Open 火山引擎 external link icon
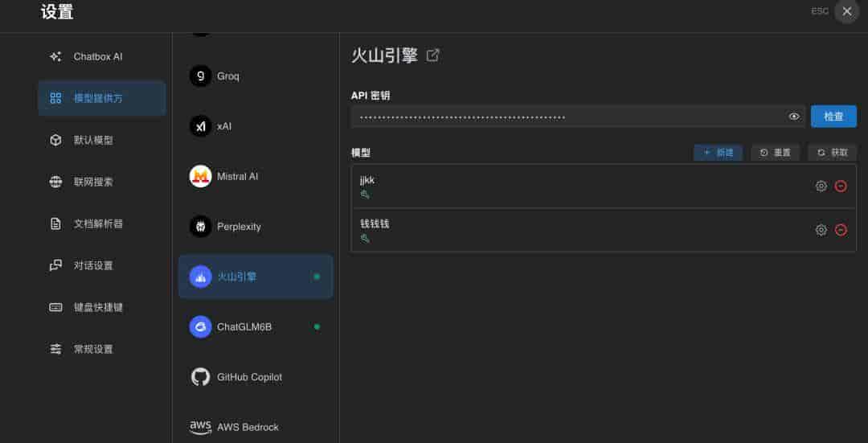The height and width of the screenshot is (443, 868). pos(433,55)
